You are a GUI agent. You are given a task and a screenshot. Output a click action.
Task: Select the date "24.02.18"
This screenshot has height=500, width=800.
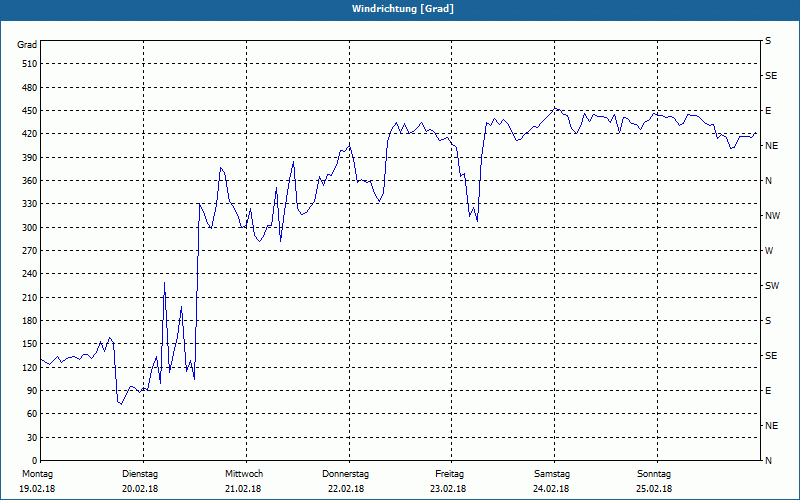tap(551, 489)
